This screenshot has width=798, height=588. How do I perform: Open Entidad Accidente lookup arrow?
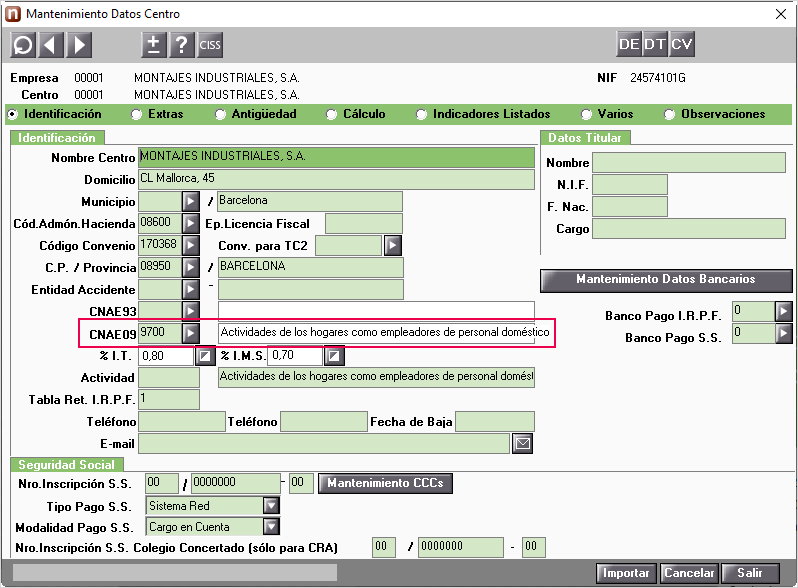pyautogui.click(x=191, y=290)
